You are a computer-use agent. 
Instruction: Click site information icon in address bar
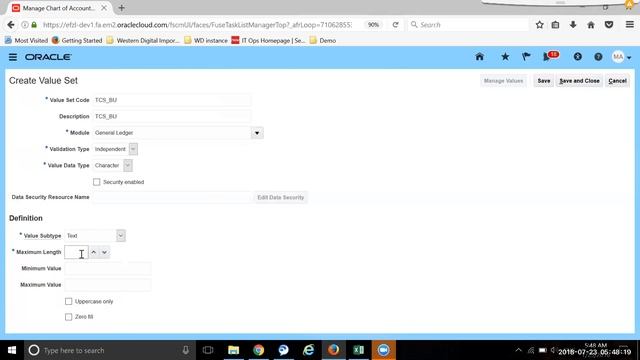[25, 25]
